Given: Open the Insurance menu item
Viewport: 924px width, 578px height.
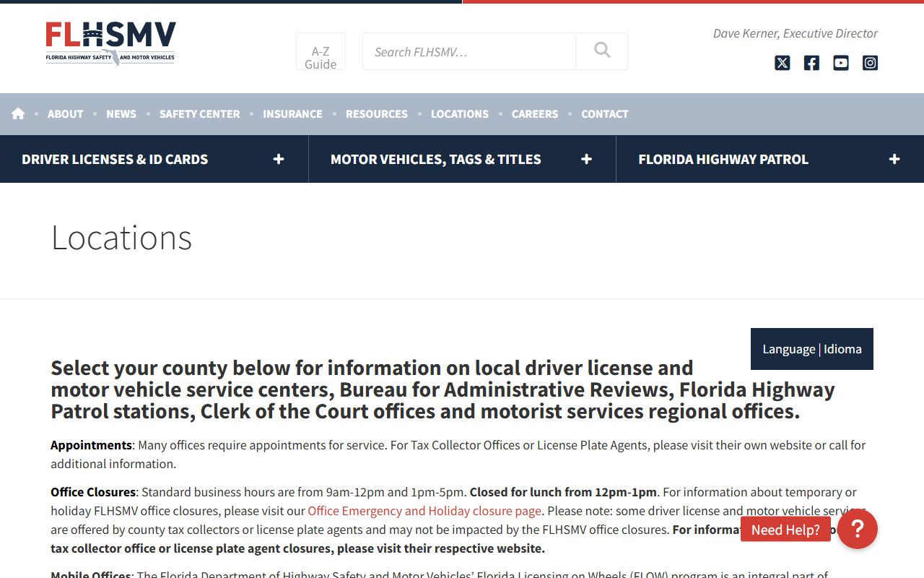Looking at the screenshot, I should coord(292,113).
